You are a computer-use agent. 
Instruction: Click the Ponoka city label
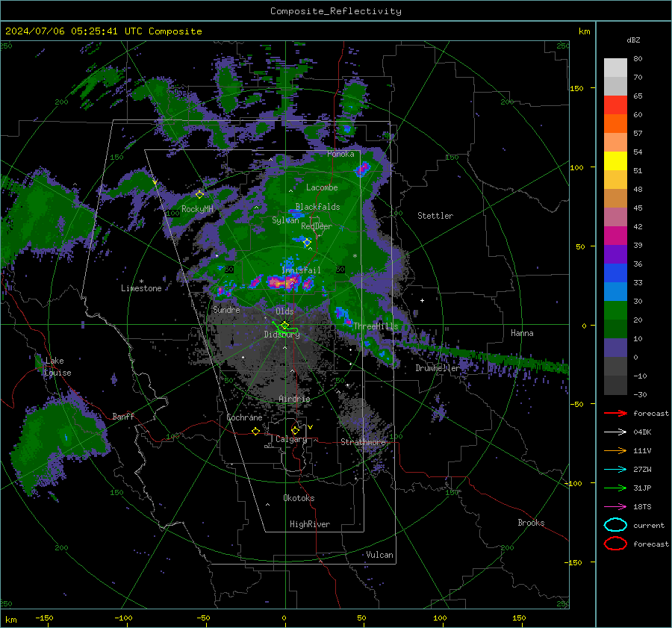[x=340, y=154]
